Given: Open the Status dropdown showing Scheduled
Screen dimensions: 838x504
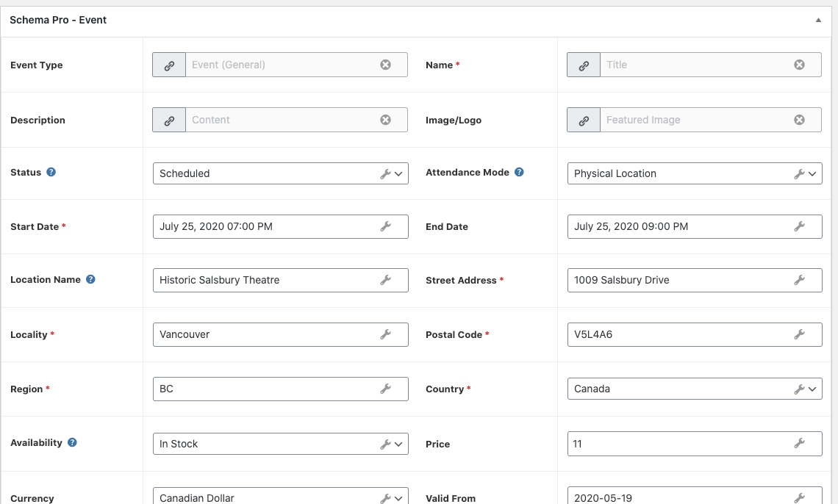Looking at the screenshot, I should point(279,173).
